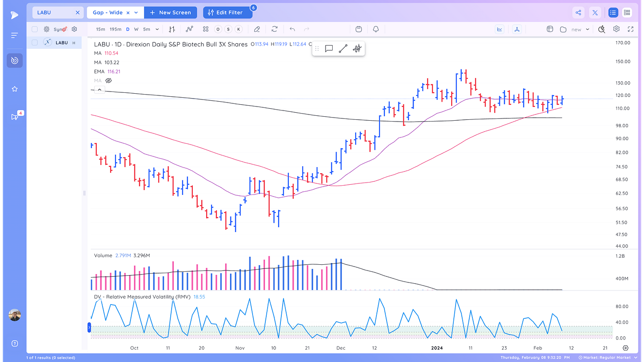Collapse the indicator legend with the chevron
644x362 pixels.
pos(100,90)
